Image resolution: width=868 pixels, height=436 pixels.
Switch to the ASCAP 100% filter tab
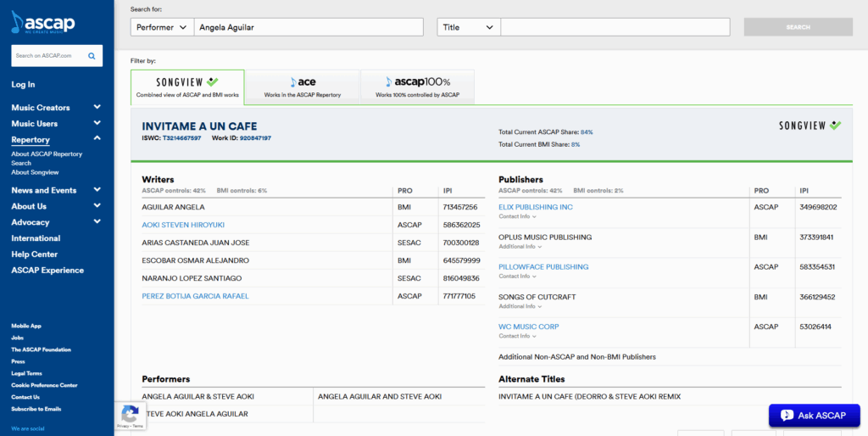(x=417, y=87)
